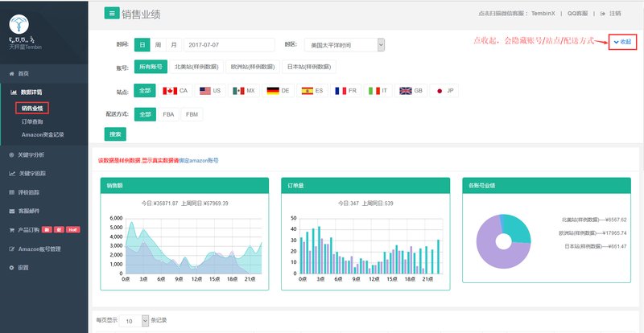Viewport: 644px width, 333px height.
Task: Click 日本站(样例数据) pie legend entry
Action: tap(595, 246)
